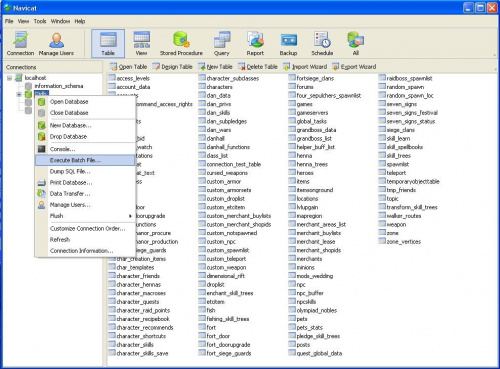500x369 pixels.
Task: Open Connection Information... entry
Action: [85, 251]
